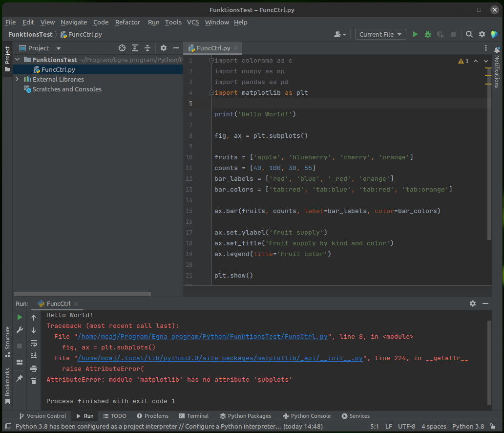The image size is (504, 433).
Task: Open editor tab options three-dot menu
Action: [485, 48]
